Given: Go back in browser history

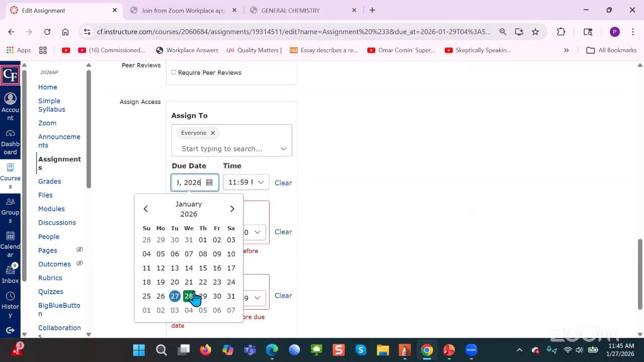Looking at the screenshot, I should 11,32.
